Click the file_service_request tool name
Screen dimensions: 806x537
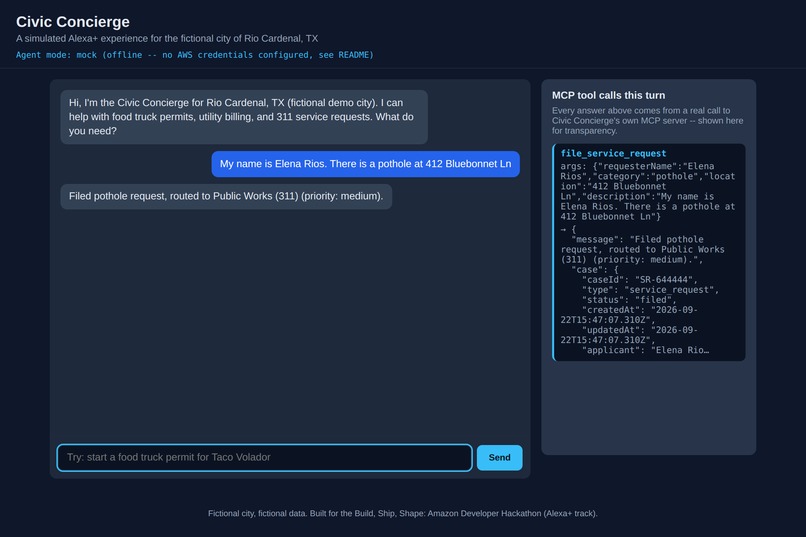click(613, 153)
